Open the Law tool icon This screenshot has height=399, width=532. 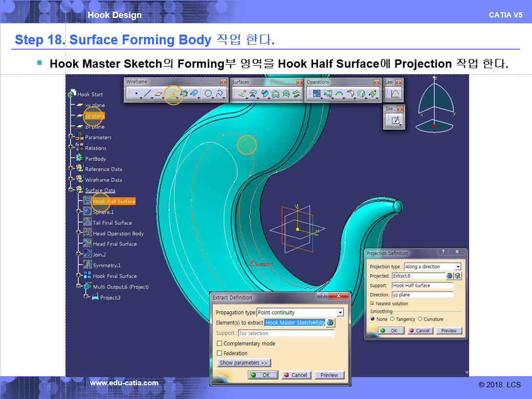[395, 94]
